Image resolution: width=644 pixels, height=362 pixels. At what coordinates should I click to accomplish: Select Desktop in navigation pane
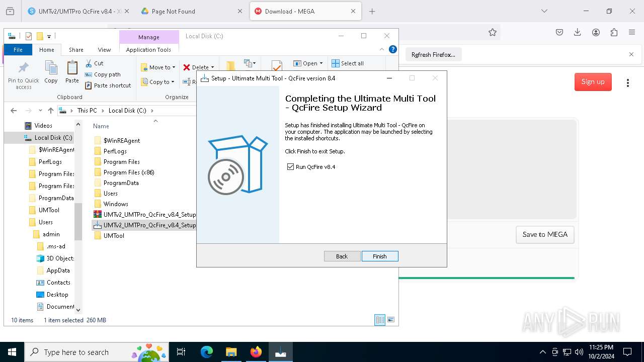52,295
